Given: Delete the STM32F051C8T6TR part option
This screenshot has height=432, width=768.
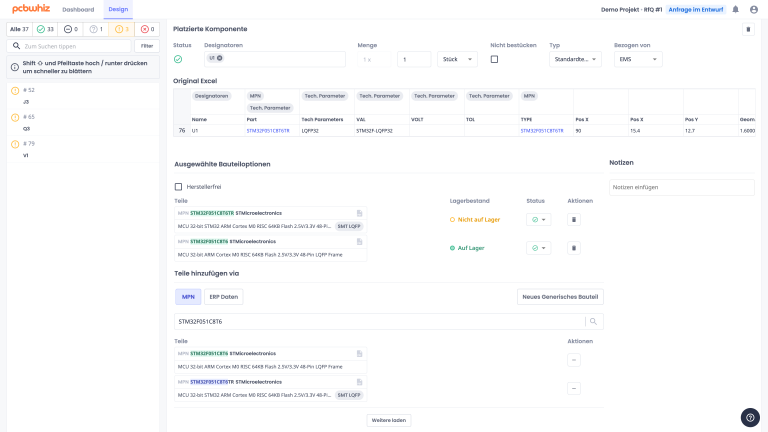Looking at the screenshot, I should pos(574,219).
